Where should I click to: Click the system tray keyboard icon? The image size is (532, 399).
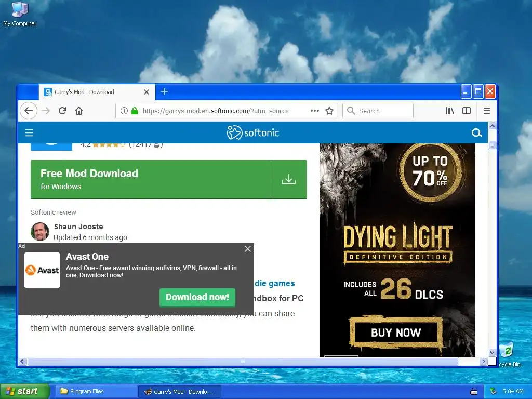tap(474, 392)
